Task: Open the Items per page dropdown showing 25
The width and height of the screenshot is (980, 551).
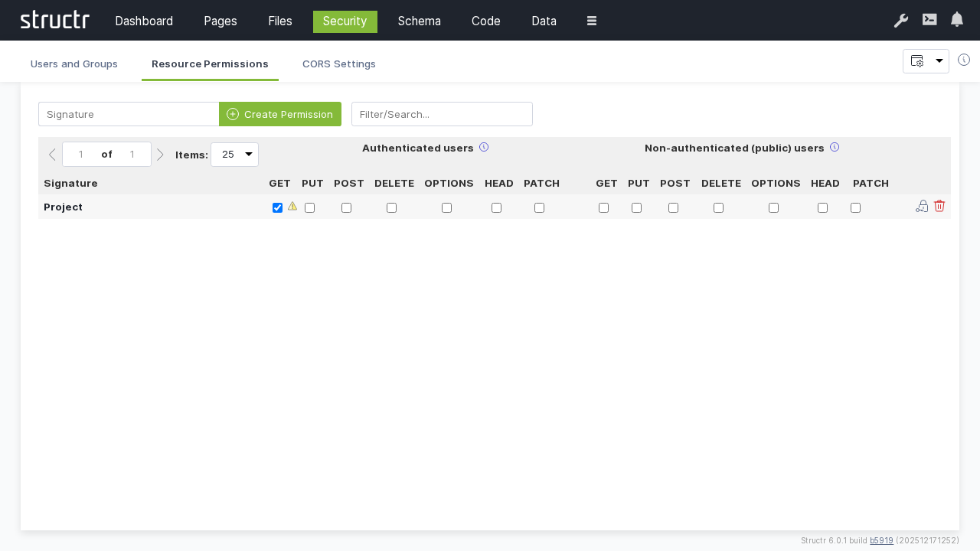Action: tap(234, 154)
